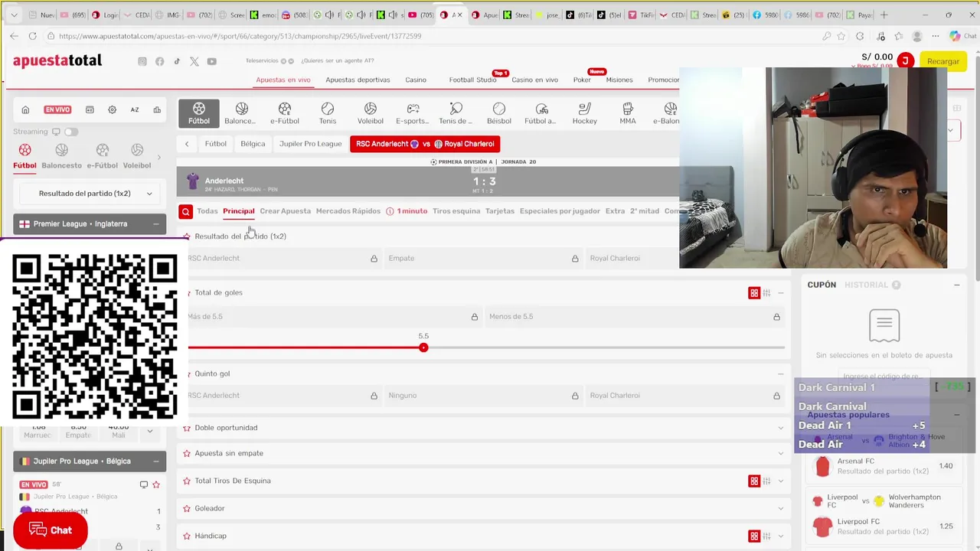Viewport: 980px width, 551px height.
Task: Switch to the Crear Apuesta tab
Action: coord(285,211)
